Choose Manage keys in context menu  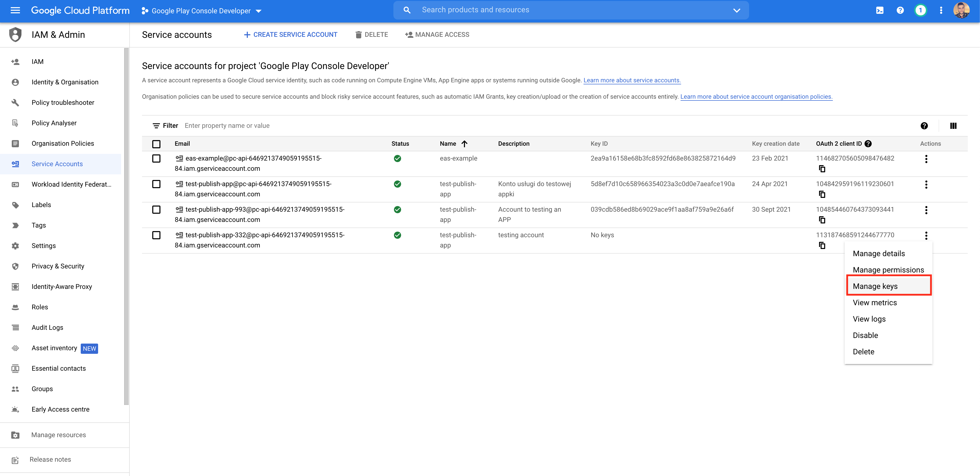click(x=888, y=286)
